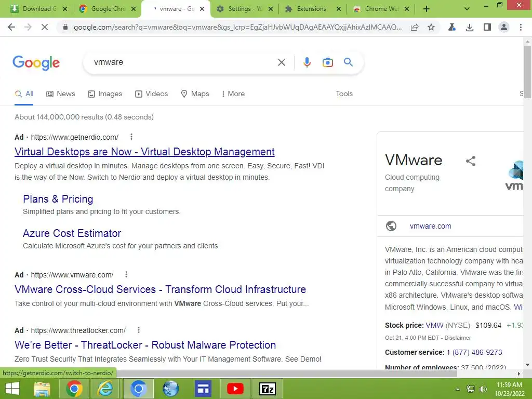
Task: Open options for threatlocker ad
Action: point(138,330)
